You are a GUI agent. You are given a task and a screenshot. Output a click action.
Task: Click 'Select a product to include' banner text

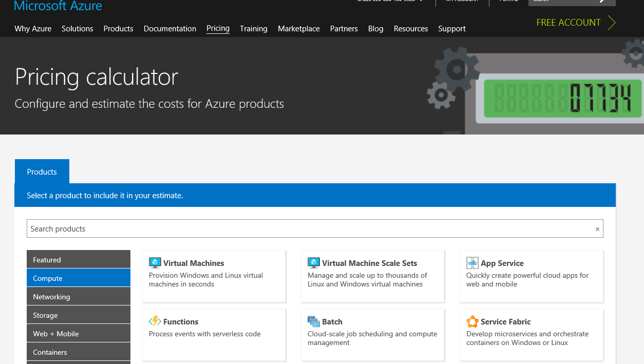click(x=105, y=196)
